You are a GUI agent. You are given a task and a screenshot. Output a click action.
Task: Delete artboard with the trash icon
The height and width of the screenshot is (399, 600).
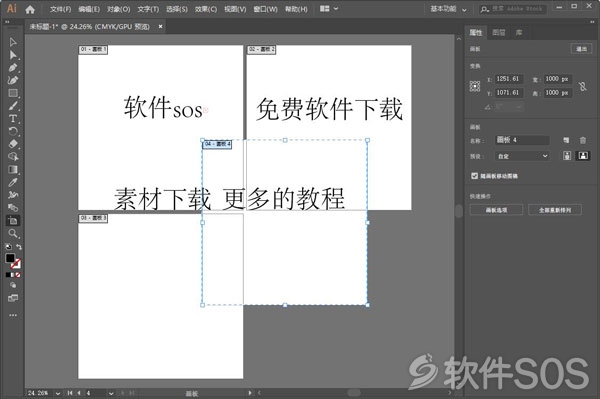[582, 140]
